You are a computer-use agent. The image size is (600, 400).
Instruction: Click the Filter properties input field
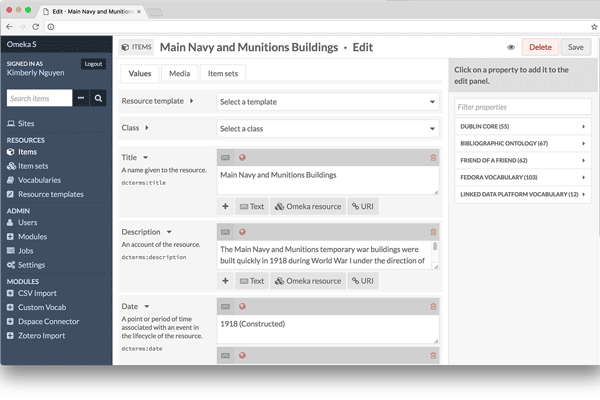click(520, 106)
